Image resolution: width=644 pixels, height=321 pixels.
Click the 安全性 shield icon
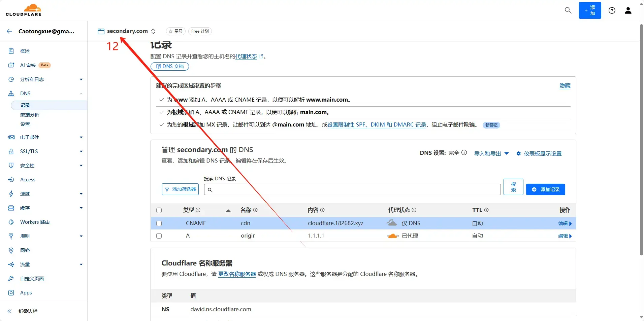coord(11,166)
